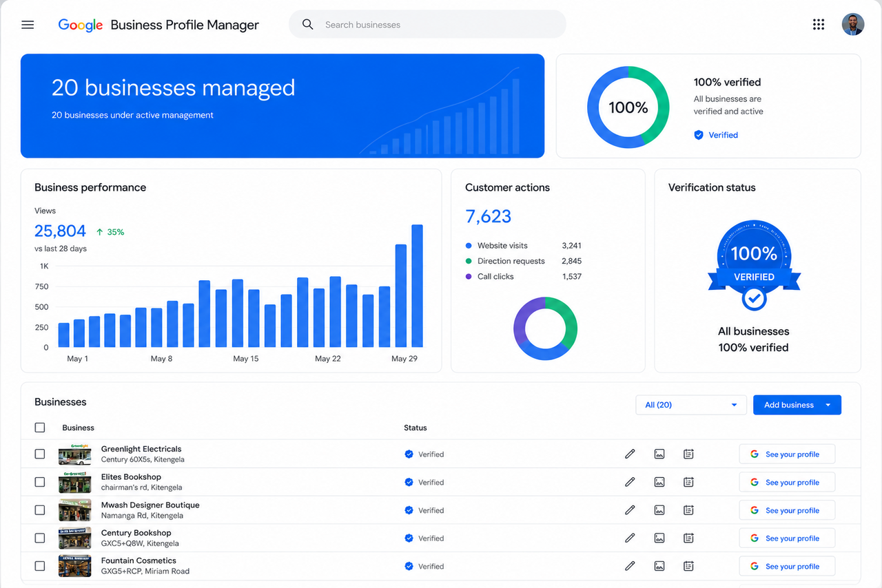
Task: Click the Status column header
Action: tap(416, 428)
